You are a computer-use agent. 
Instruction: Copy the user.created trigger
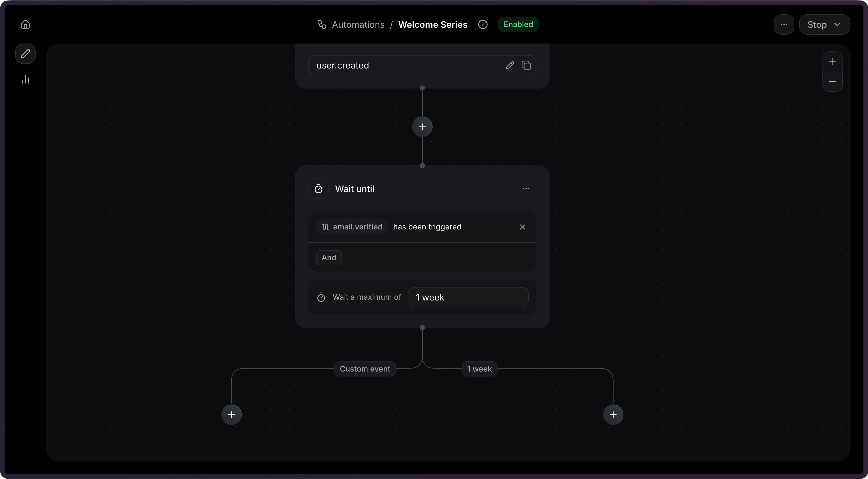tap(526, 65)
